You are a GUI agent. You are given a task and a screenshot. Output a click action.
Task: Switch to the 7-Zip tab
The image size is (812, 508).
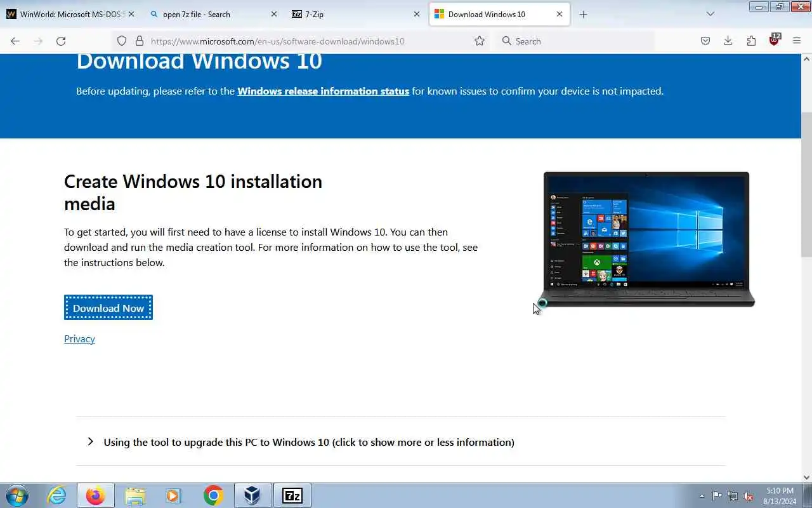click(x=356, y=14)
